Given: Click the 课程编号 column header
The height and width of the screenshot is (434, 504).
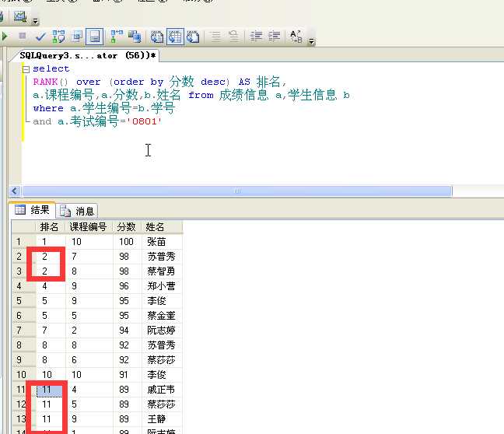Looking at the screenshot, I should click(x=89, y=227).
